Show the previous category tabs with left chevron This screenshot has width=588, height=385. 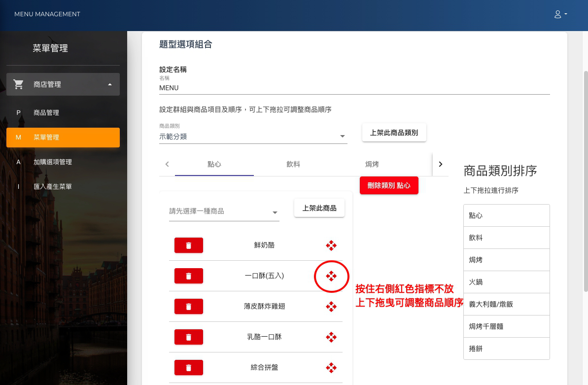(x=167, y=164)
